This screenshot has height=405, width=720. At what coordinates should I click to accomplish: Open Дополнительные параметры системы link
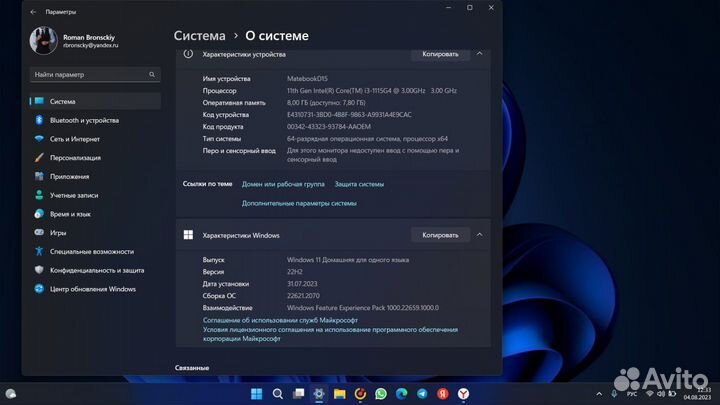[x=299, y=203]
